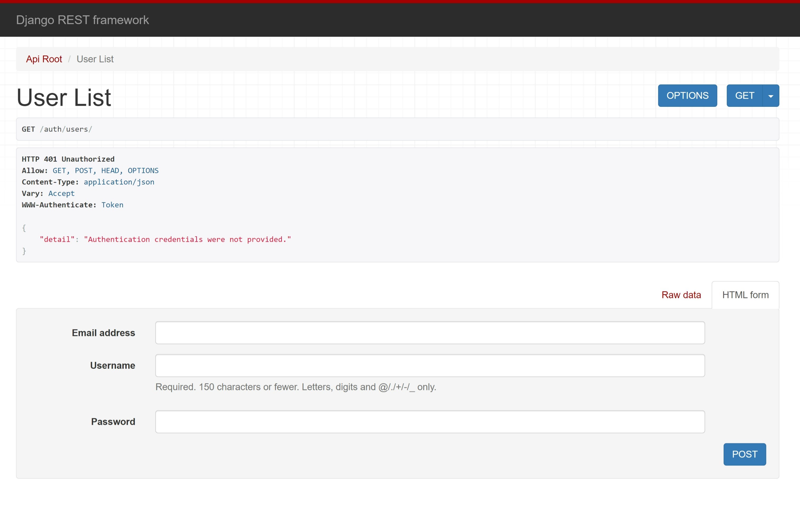Select the HTML form tab
Image resolution: width=800 pixels, height=532 pixels.
click(x=745, y=295)
